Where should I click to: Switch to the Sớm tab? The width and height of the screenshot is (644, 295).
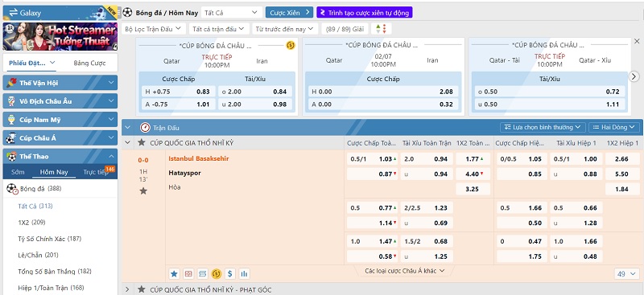pyautogui.click(x=18, y=172)
